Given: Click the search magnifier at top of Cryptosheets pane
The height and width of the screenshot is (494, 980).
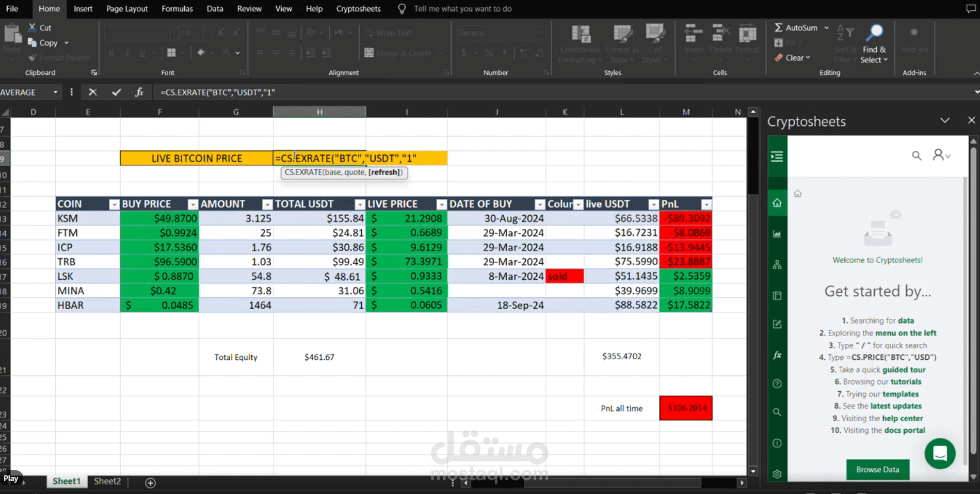Looking at the screenshot, I should pos(917,155).
